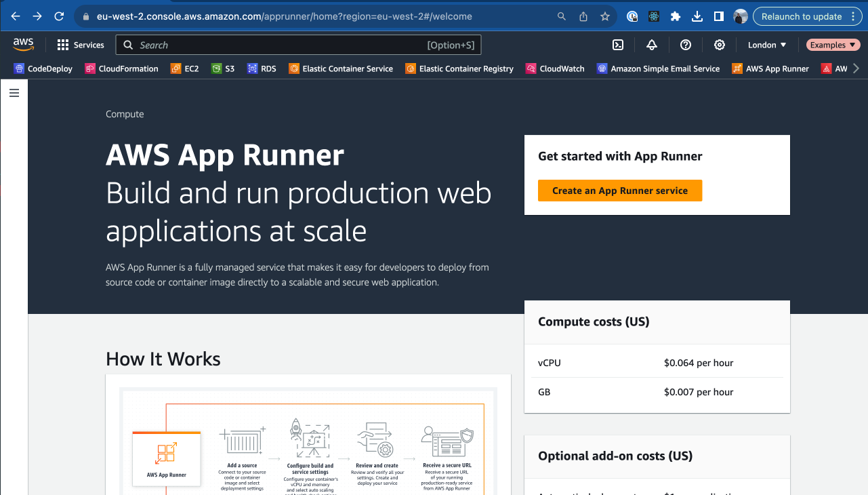Open the Services grid menu
Image resolution: width=868 pixels, height=495 pixels.
[x=81, y=45]
